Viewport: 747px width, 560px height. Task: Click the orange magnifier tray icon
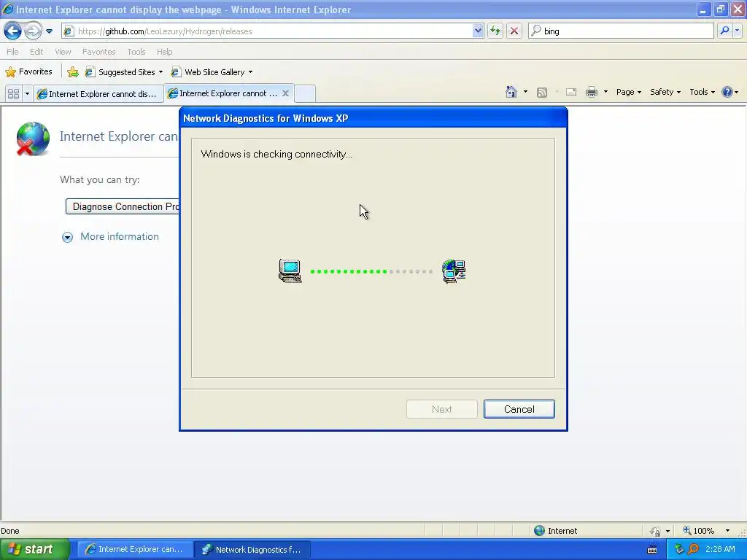tap(693, 549)
